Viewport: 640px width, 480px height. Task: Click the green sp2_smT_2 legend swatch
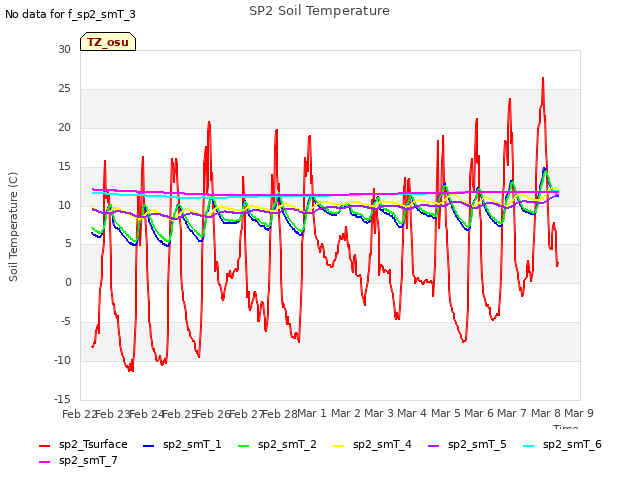[243, 446]
